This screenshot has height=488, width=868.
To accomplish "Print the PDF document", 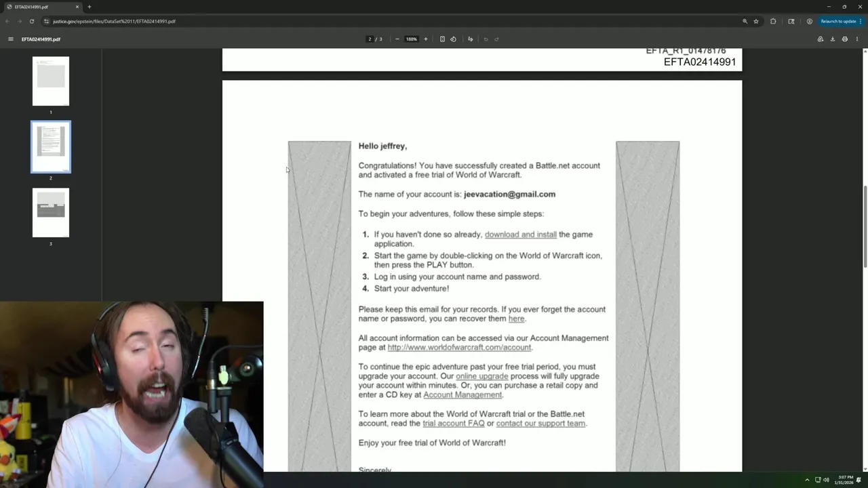I will (845, 39).
